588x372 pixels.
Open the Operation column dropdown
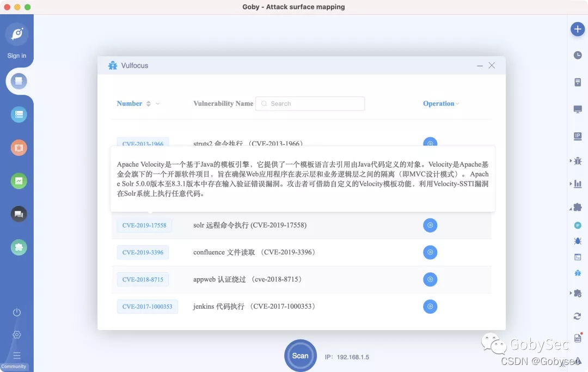tap(457, 103)
